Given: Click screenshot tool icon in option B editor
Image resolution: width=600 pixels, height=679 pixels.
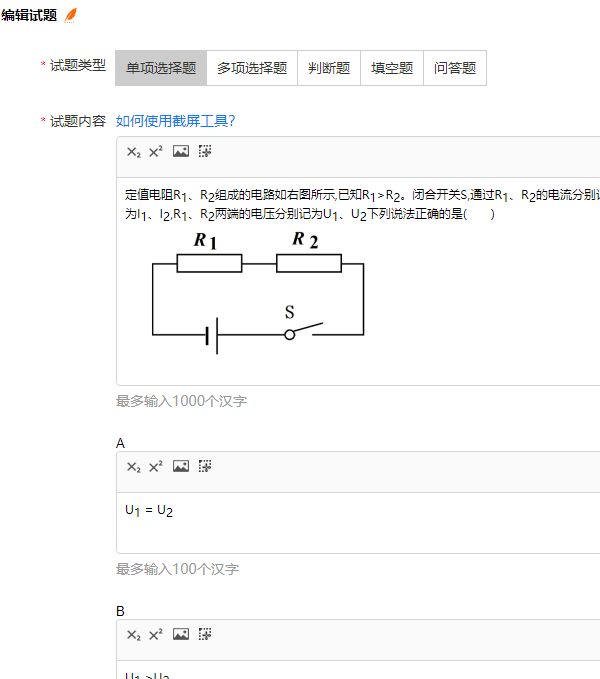Looking at the screenshot, I should pos(205,635).
